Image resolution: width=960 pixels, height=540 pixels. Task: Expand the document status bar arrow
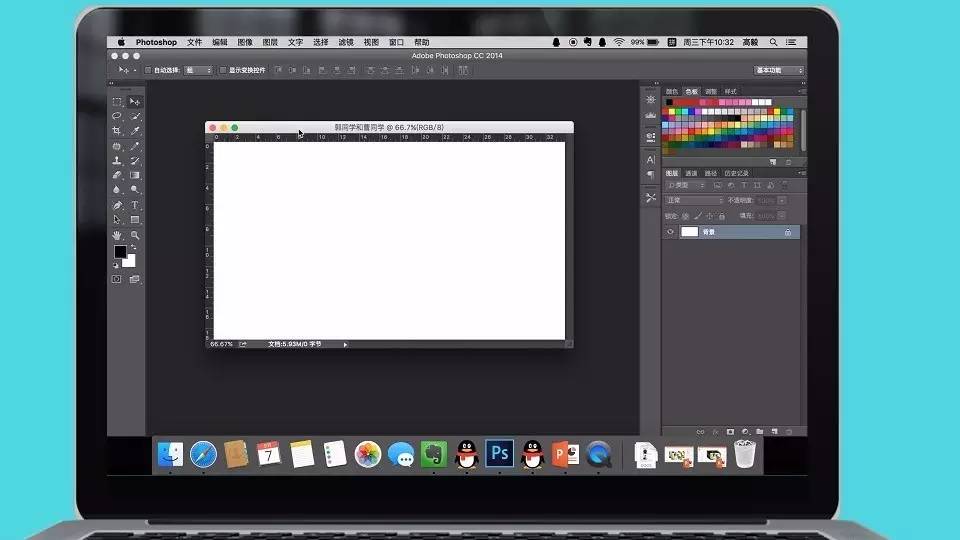tap(345, 345)
